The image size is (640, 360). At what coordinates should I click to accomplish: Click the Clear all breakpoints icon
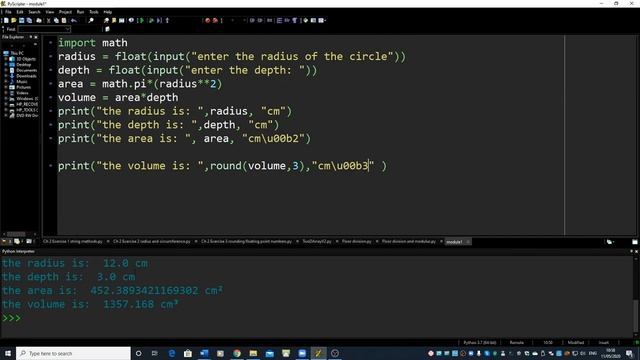tap(215, 20)
